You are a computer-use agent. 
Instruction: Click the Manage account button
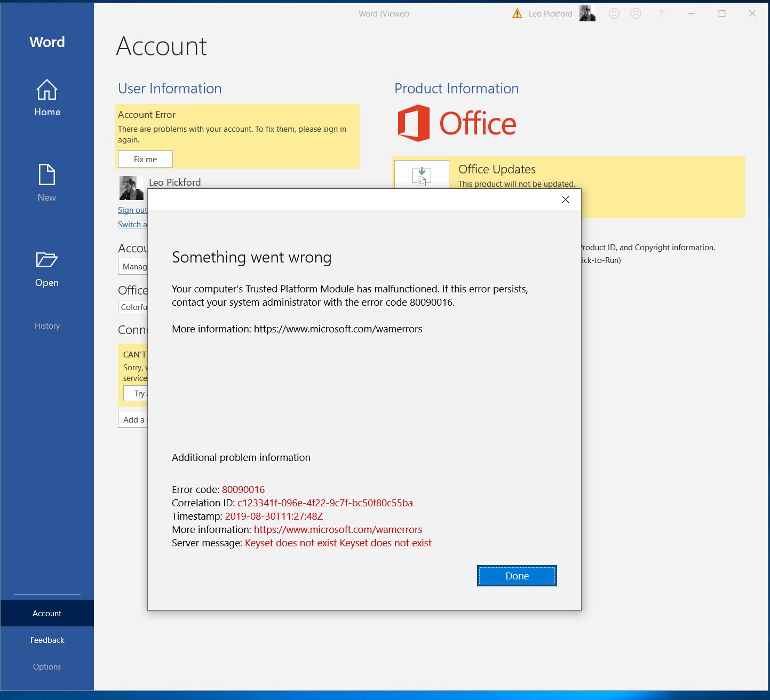pyautogui.click(x=133, y=266)
